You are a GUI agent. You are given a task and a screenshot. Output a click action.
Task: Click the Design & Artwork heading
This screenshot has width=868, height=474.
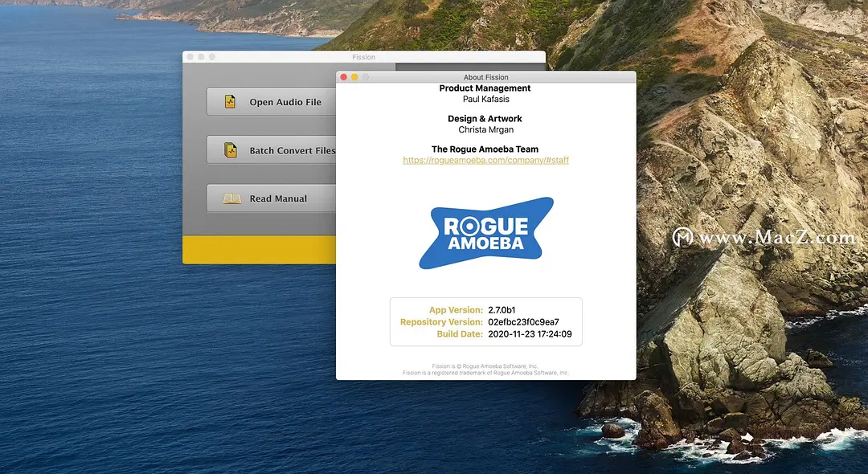(x=485, y=118)
